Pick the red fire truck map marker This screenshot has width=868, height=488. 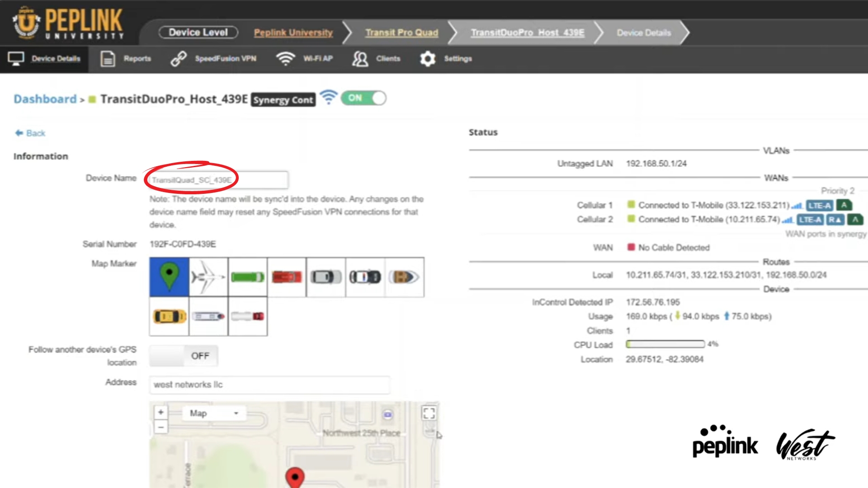287,277
